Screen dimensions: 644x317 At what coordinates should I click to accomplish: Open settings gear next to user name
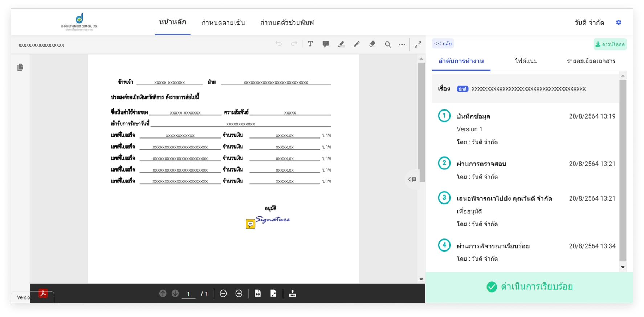(x=619, y=23)
